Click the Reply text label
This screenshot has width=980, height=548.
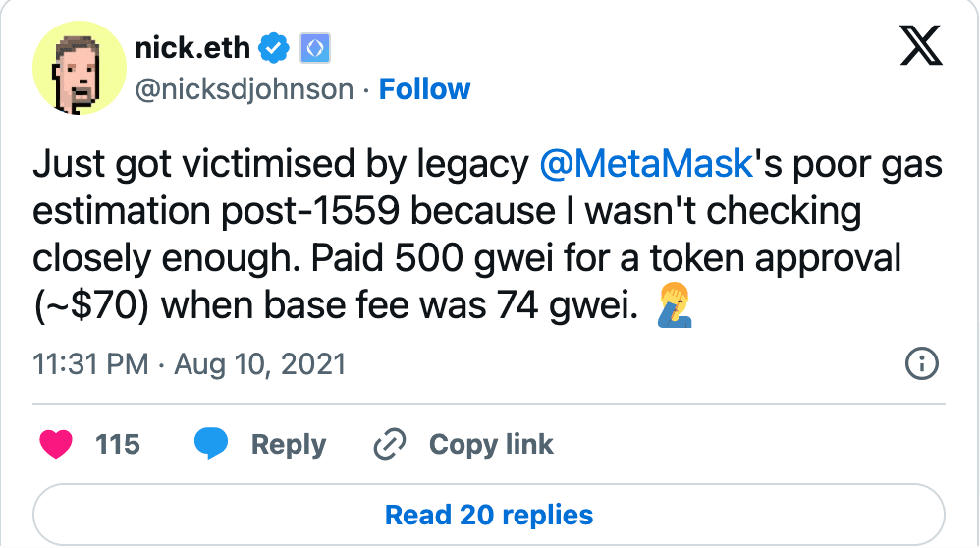click(x=288, y=444)
